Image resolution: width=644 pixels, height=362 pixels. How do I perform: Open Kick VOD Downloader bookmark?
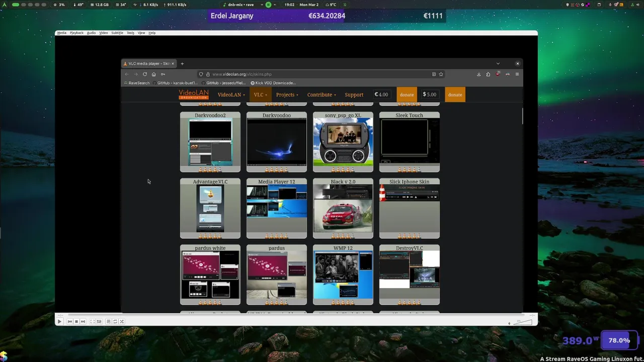(273, 83)
